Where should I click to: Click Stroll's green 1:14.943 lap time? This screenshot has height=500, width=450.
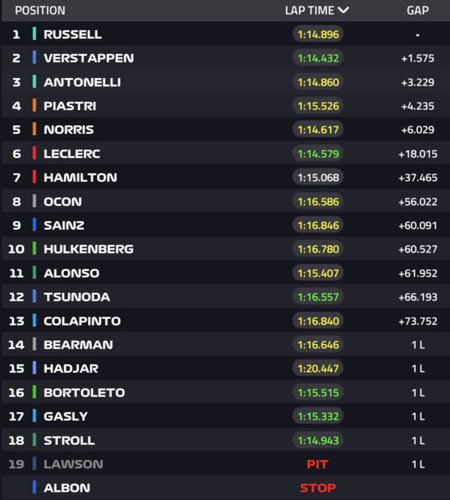tap(318, 440)
